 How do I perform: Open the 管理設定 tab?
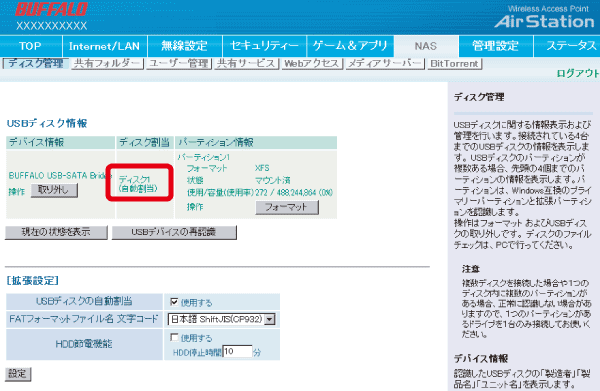(495, 46)
